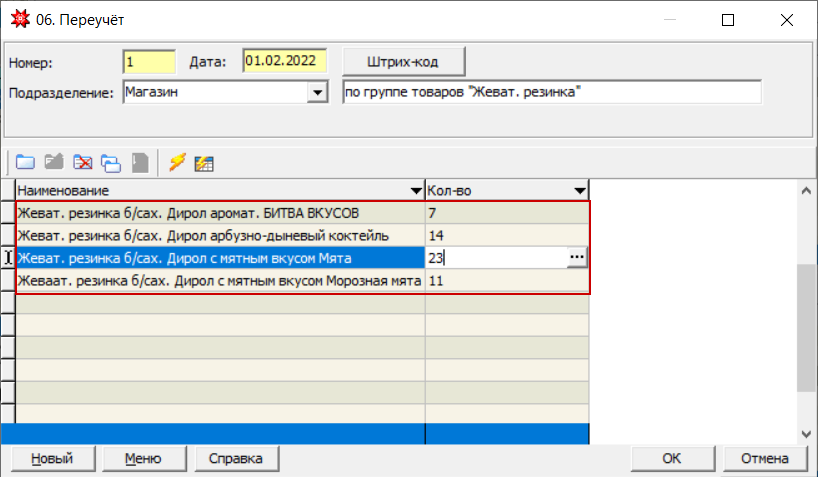Click the red star application icon in title bar
The image size is (818, 477).
(20, 19)
